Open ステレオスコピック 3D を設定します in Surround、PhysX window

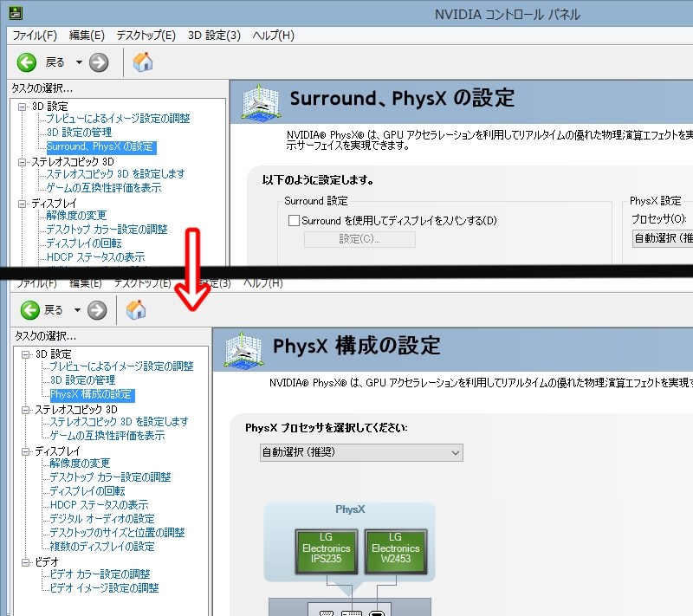tap(115, 174)
